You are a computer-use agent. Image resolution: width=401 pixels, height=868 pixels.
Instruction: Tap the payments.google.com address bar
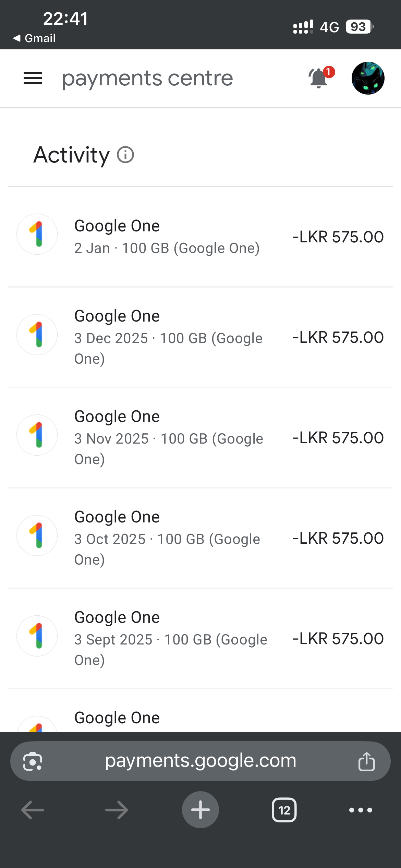[200, 761]
